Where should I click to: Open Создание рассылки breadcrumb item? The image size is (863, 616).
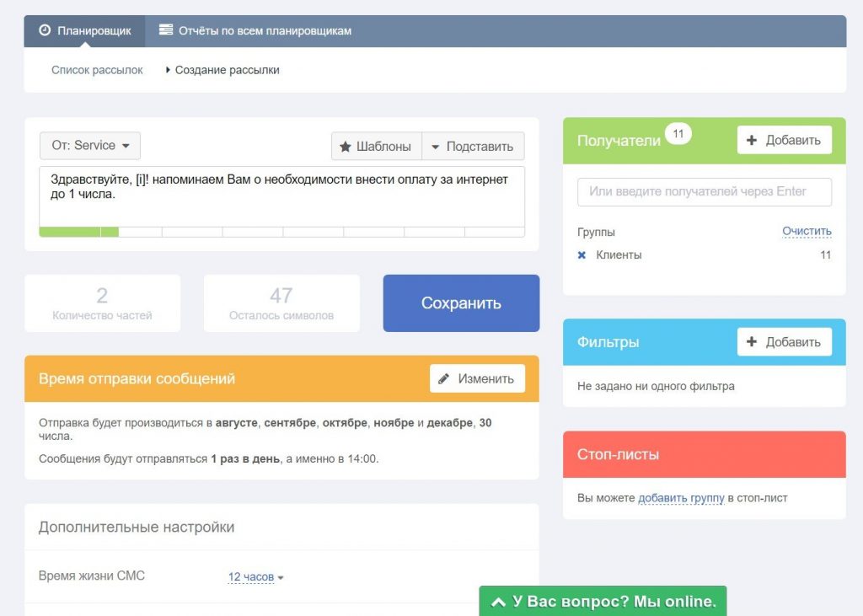click(227, 71)
